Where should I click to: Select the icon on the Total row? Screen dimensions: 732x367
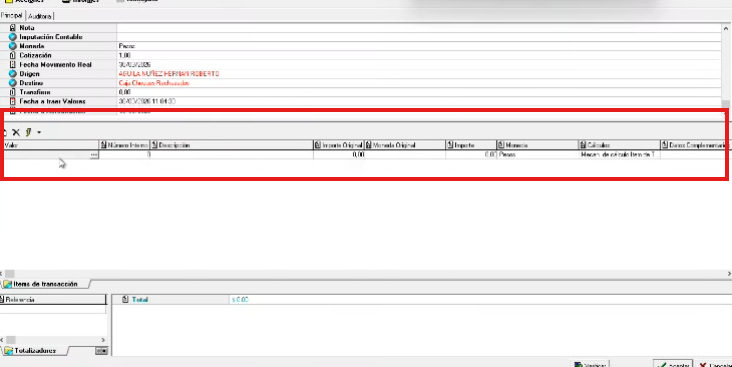pyautogui.click(x=125, y=299)
